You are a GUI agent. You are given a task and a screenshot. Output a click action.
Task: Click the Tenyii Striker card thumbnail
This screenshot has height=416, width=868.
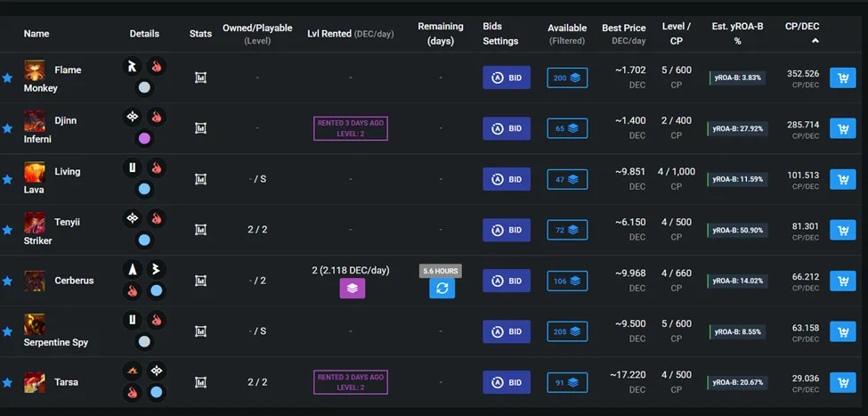35,222
